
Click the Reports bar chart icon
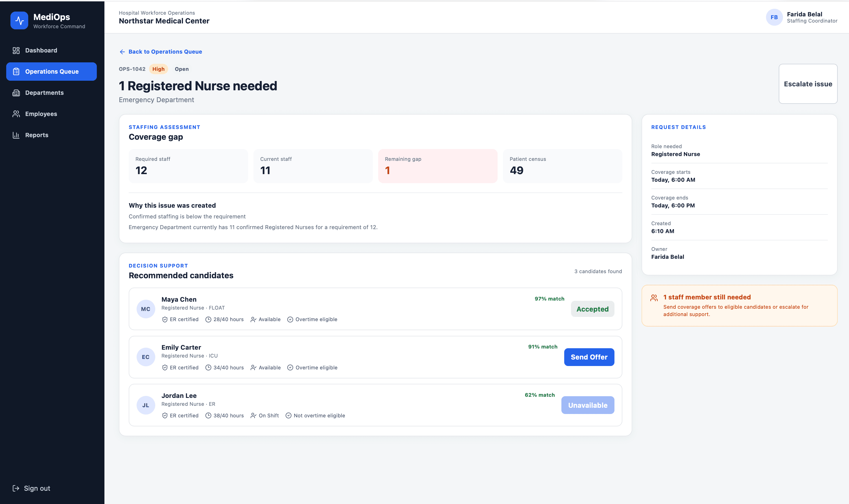pos(16,135)
